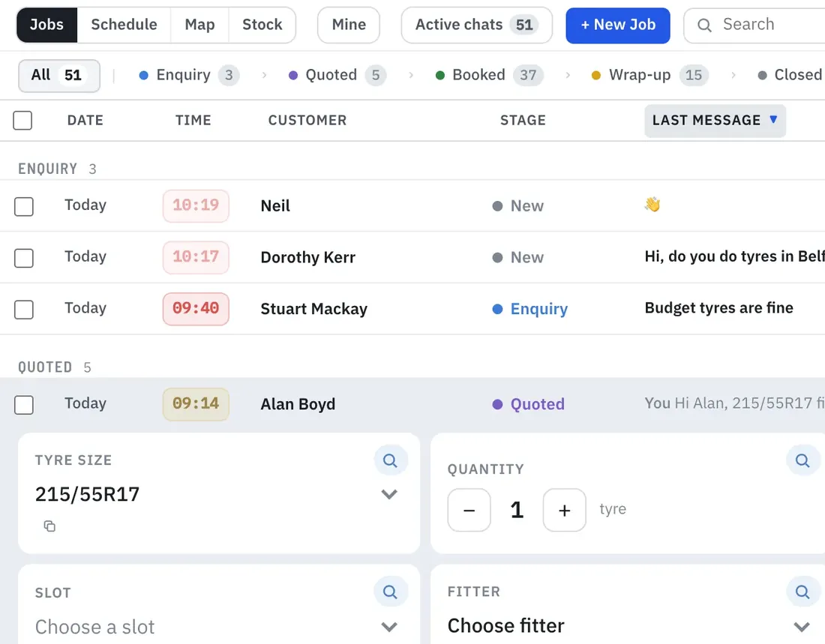825x644 pixels.
Task: Click the search icon in Slot card
Action: (390, 592)
